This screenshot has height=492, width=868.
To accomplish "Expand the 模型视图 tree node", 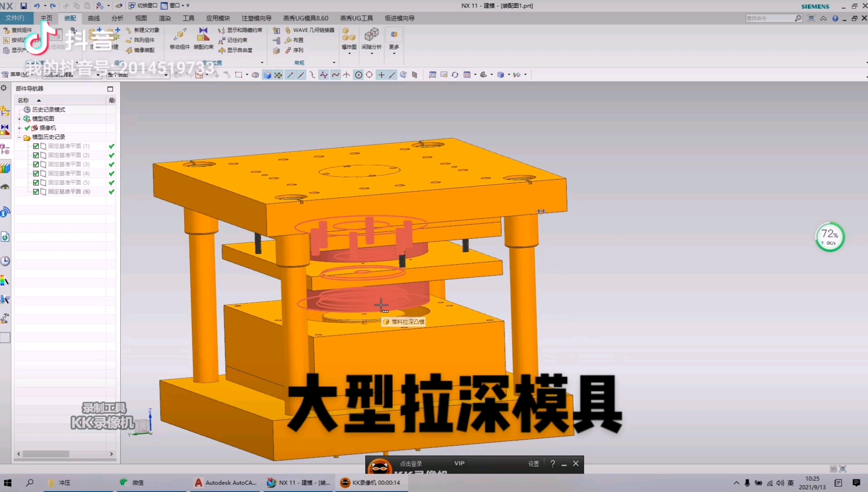I will (19, 119).
